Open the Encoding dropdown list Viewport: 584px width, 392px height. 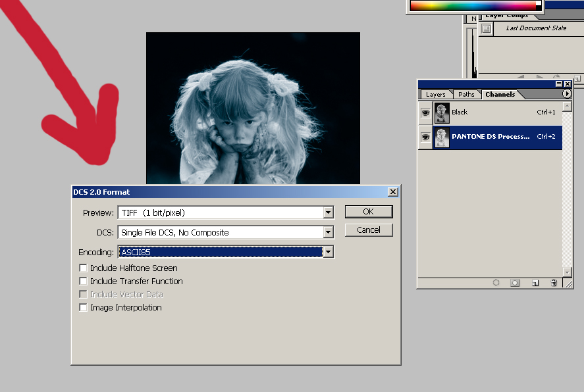click(328, 252)
